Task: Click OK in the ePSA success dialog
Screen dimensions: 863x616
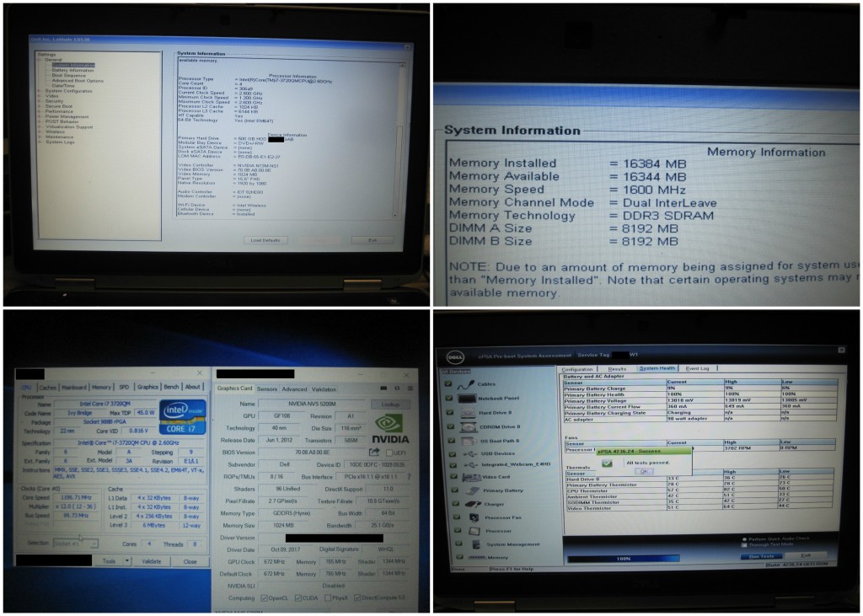Action: point(643,471)
